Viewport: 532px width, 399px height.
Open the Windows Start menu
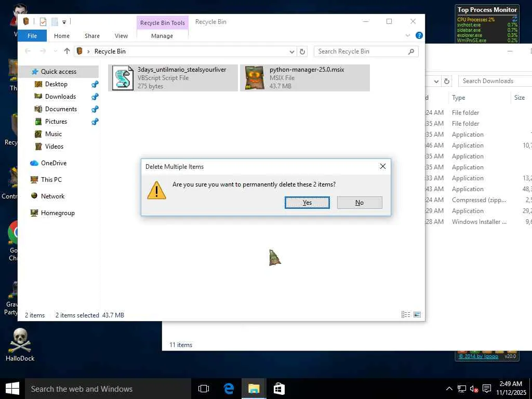pyautogui.click(x=12, y=389)
